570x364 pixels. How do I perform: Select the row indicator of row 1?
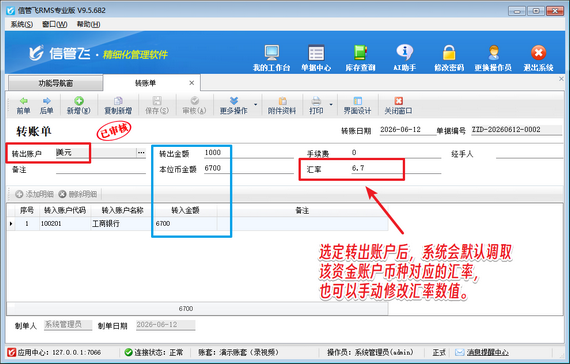click(x=11, y=224)
